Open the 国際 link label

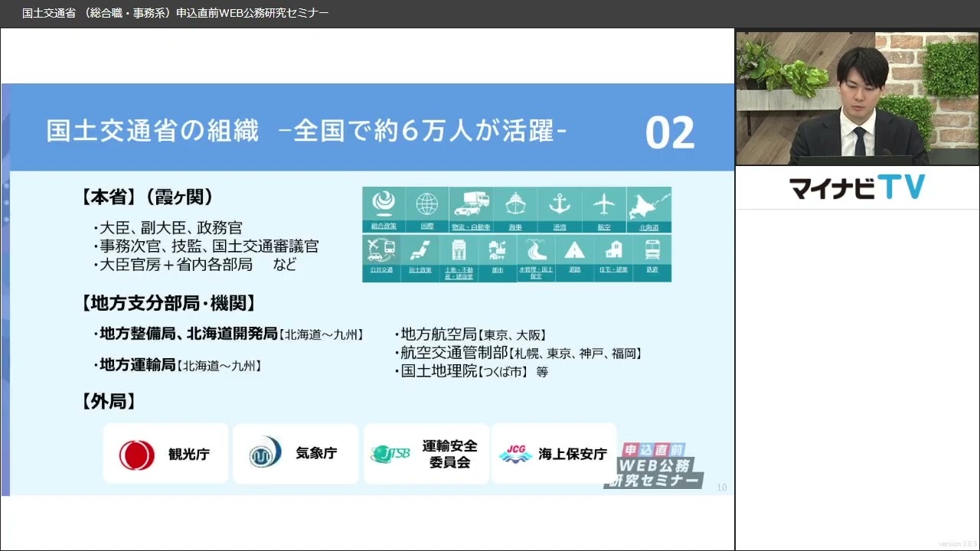[x=427, y=227]
